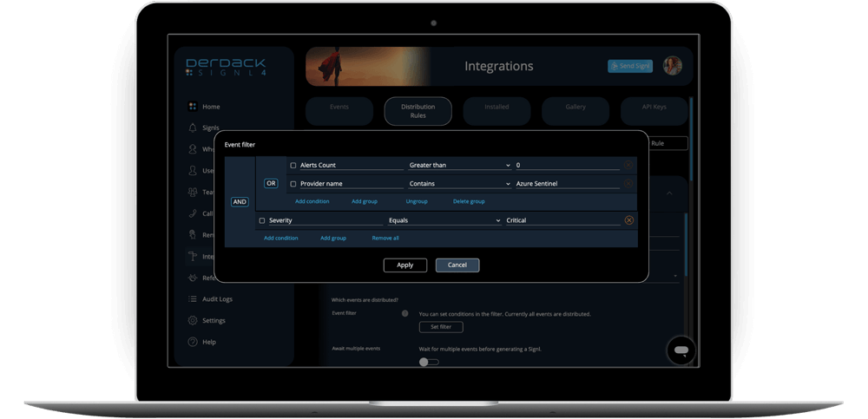Check the Provider name condition checkbox

pos(293,184)
